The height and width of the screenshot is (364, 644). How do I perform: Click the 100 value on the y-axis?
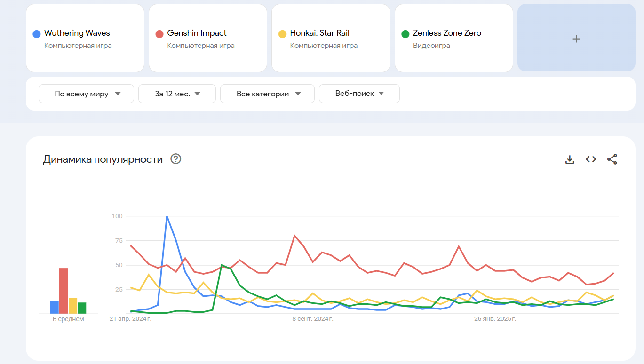[117, 216]
